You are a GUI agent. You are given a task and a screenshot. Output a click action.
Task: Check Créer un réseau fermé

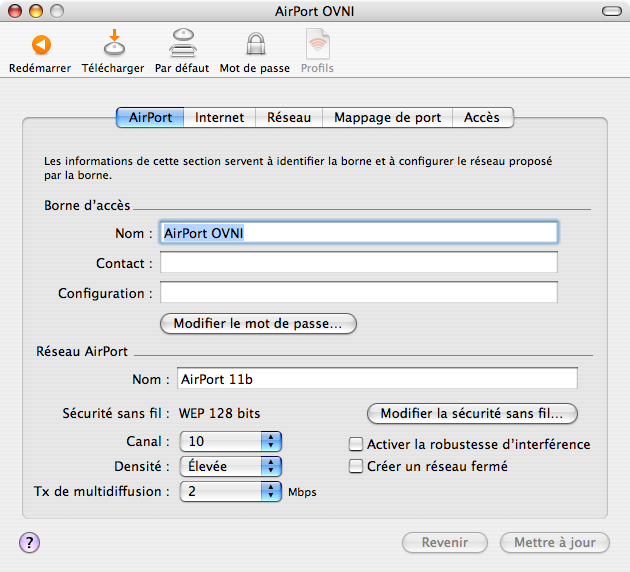[x=356, y=466]
